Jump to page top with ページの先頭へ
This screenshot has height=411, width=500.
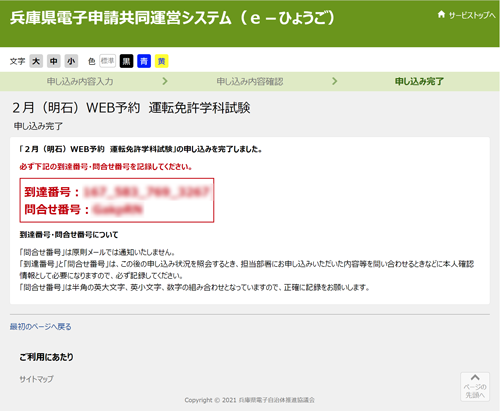(x=475, y=387)
